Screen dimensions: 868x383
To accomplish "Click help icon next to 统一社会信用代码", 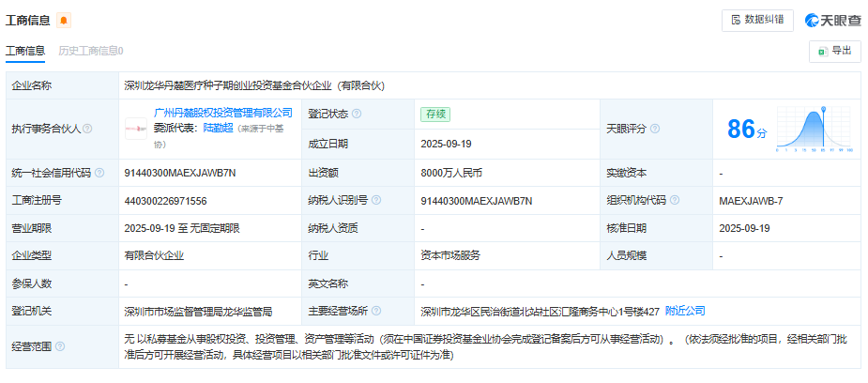I will (99, 174).
